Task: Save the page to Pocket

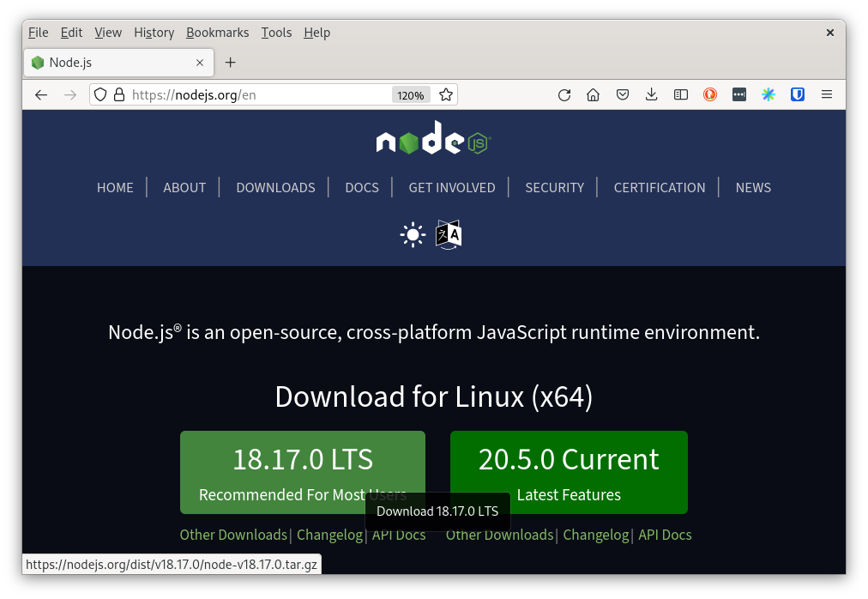Action: (623, 94)
